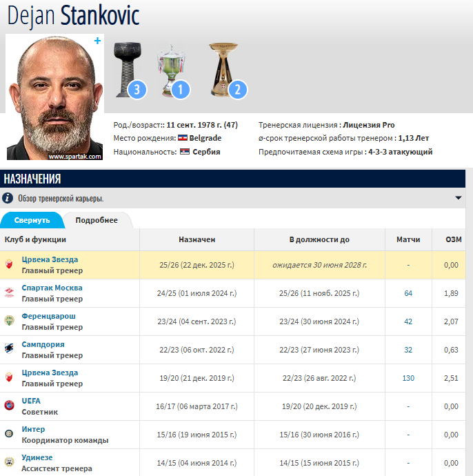Image resolution: width=473 pixels, height=476 pixels.
Task: Click the Serbia nationality flag icon
Action: (x=185, y=152)
